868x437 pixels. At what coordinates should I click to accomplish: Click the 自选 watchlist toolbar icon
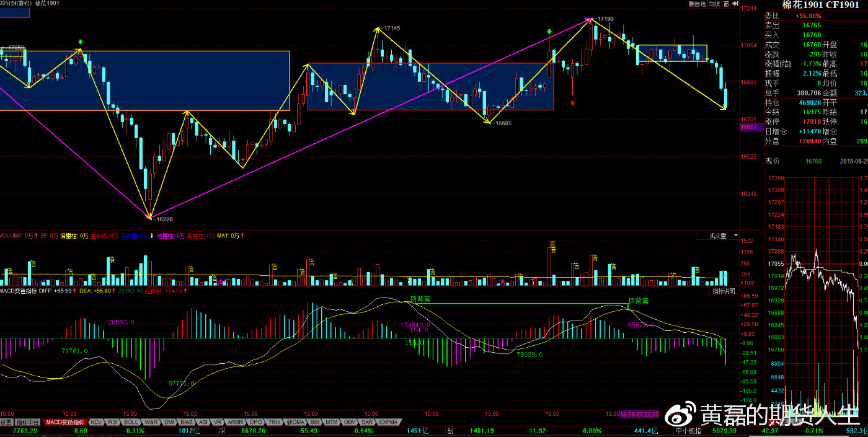point(697,4)
